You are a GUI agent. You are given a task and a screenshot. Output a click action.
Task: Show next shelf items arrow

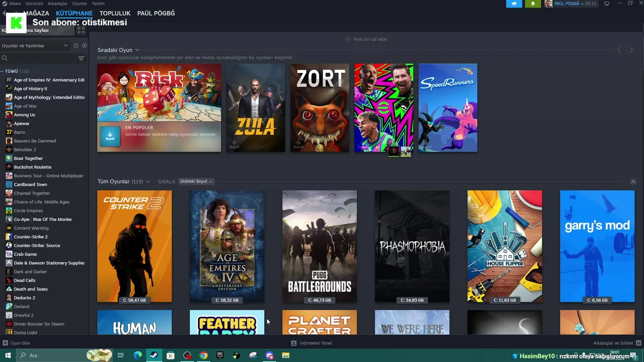(631, 50)
